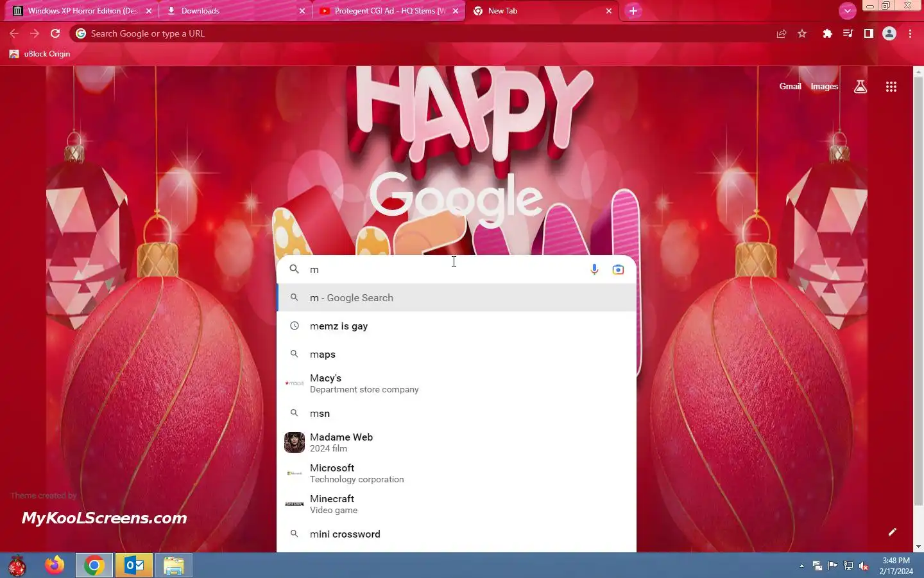Show hidden system tray icons
The image size is (924, 578).
[801, 566]
